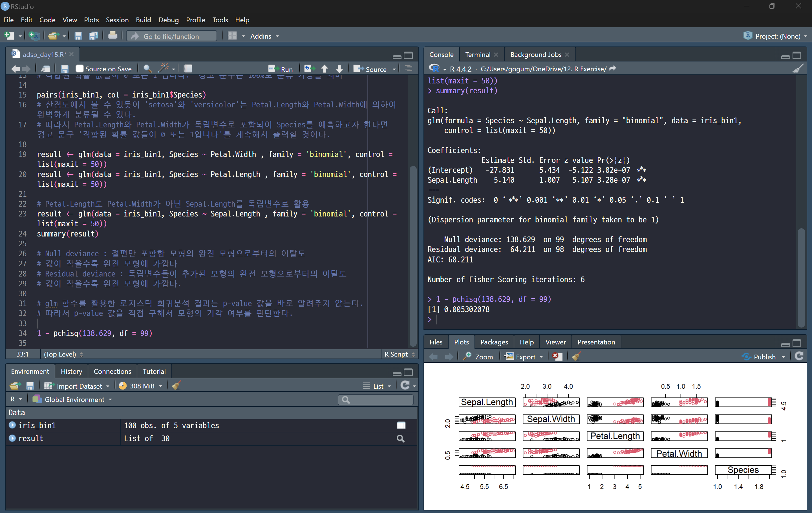
Task: Switch to the History tab
Action: (x=71, y=371)
